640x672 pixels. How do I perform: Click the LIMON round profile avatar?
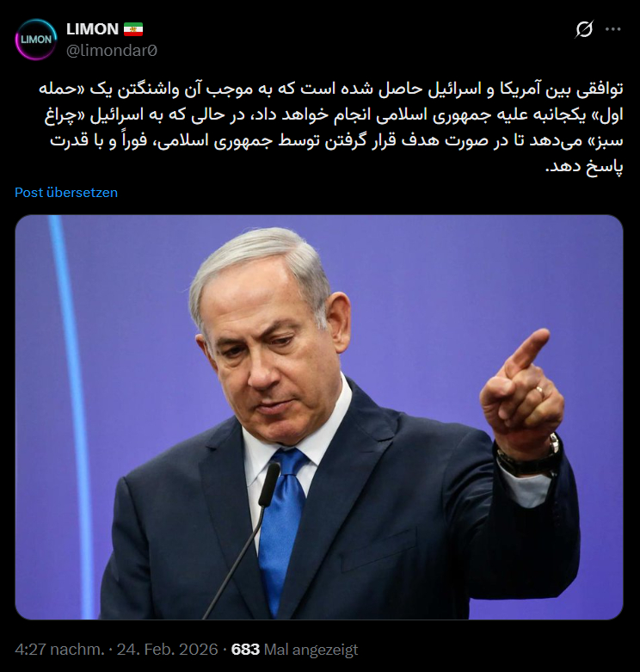point(36,39)
